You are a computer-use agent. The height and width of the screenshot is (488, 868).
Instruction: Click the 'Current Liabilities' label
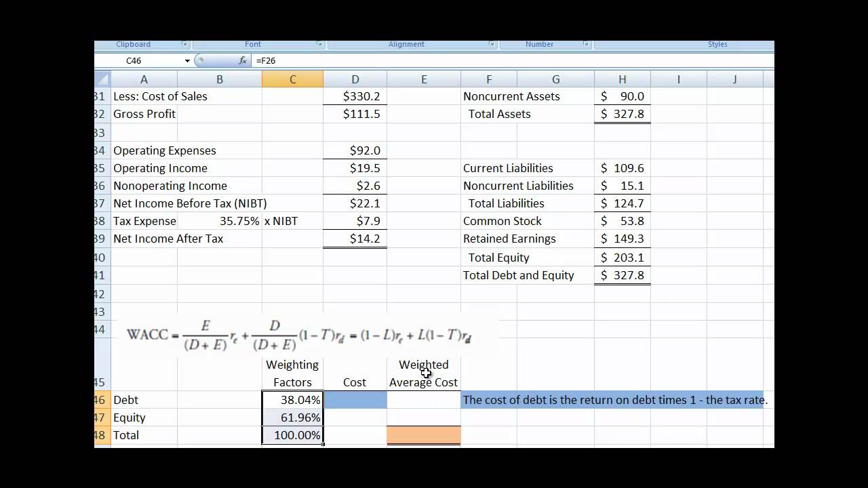click(508, 168)
